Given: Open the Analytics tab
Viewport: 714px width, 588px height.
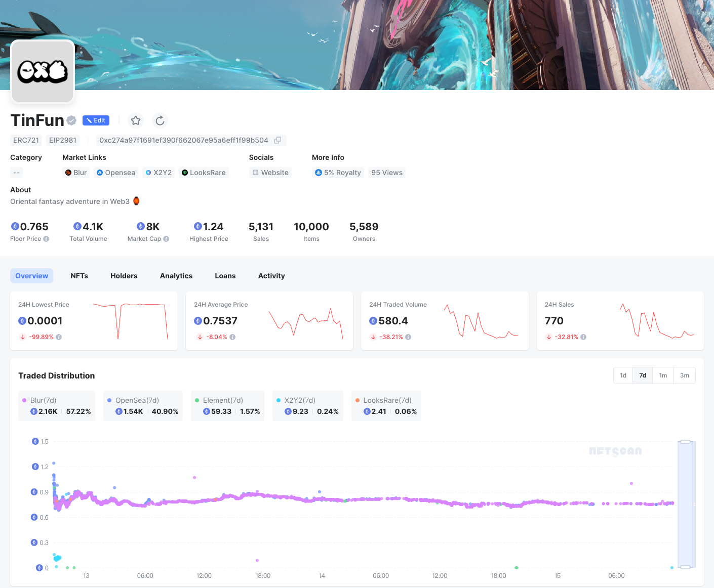Looking at the screenshot, I should pyautogui.click(x=176, y=276).
